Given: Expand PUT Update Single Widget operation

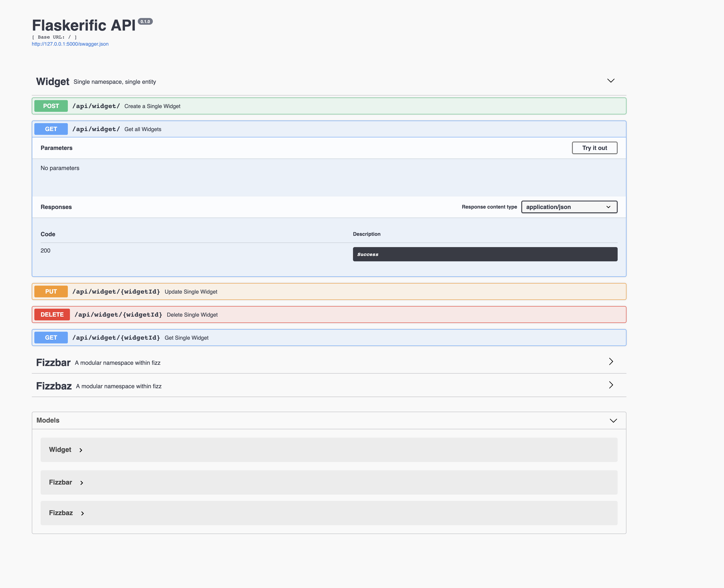Looking at the screenshot, I should pos(191,292).
